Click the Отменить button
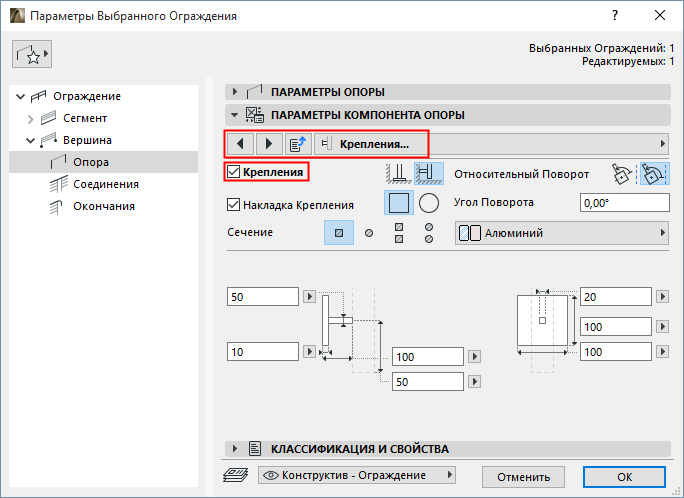The width and height of the screenshot is (684, 498). pos(523,477)
